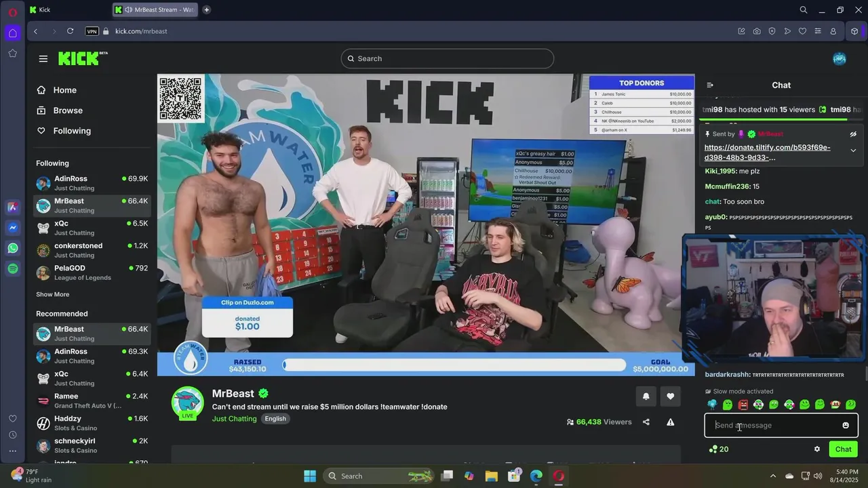Open PelaGOD League of Legends channel

[x=92, y=272]
